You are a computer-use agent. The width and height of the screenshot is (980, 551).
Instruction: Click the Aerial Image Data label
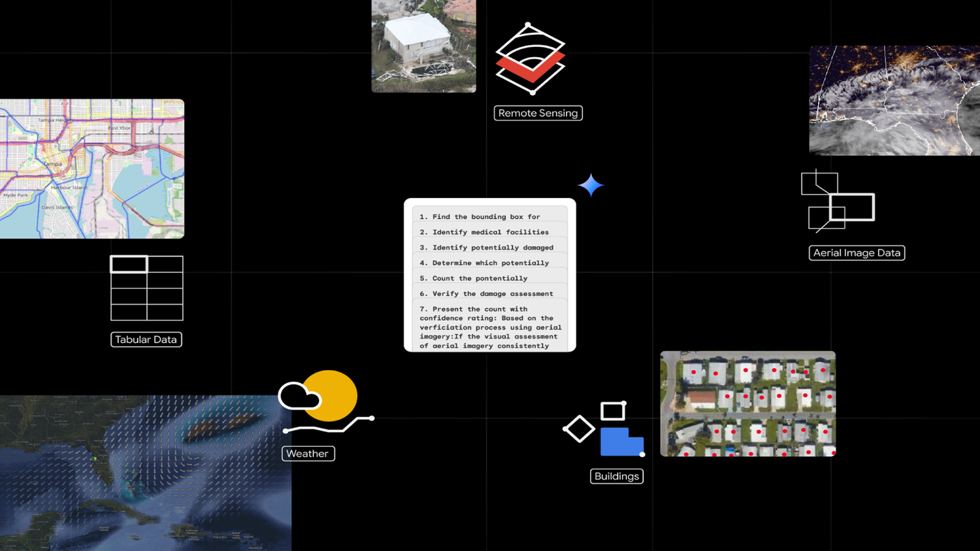tap(856, 252)
